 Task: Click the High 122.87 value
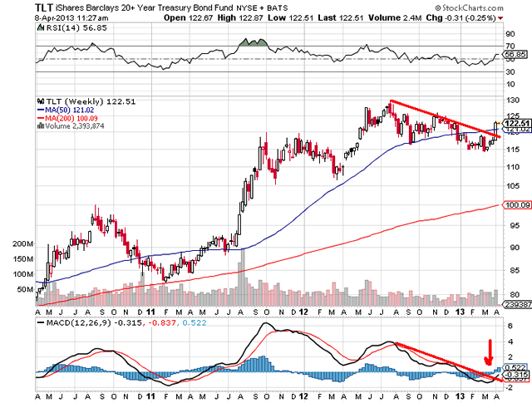pyautogui.click(x=240, y=18)
